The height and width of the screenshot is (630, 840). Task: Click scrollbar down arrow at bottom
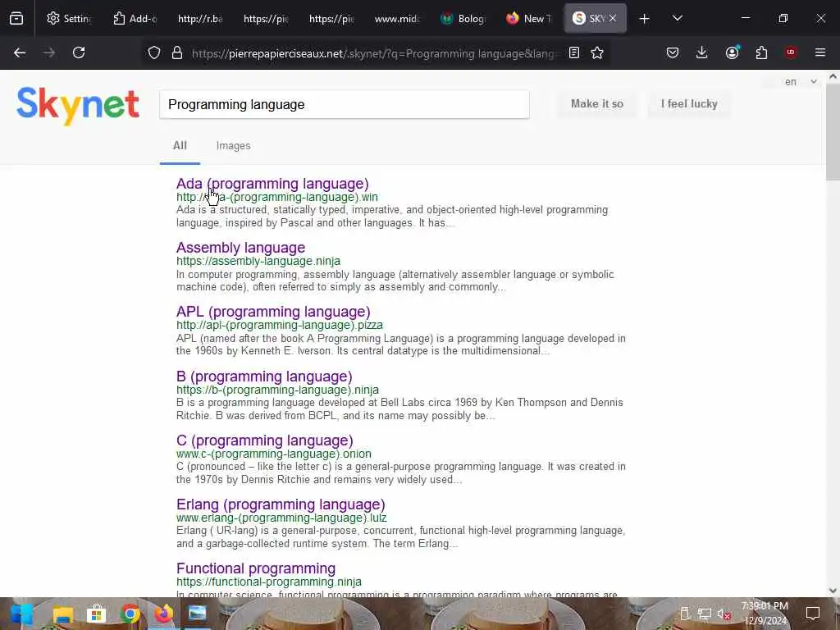pyautogui.click(x=833, y=591)
